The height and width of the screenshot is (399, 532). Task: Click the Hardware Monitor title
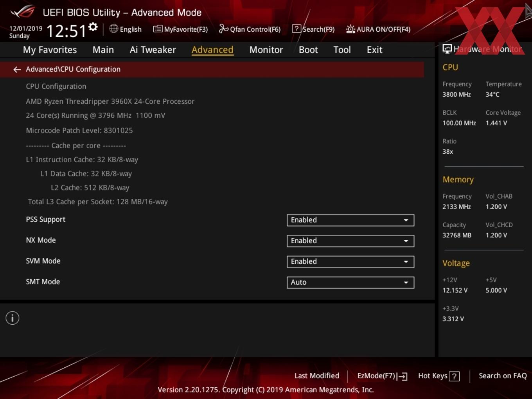(x=487, y=49)
